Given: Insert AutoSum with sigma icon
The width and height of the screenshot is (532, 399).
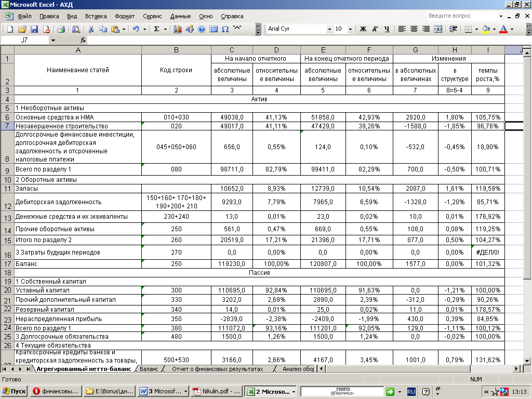Looking at the screenshot, I should click(x=156, y=29).
